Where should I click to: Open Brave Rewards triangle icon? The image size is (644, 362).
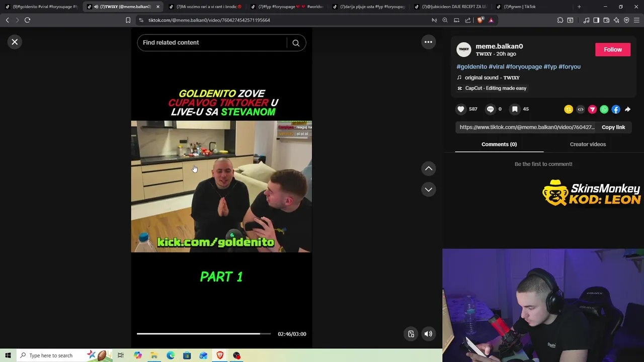[x=491, y=20]
